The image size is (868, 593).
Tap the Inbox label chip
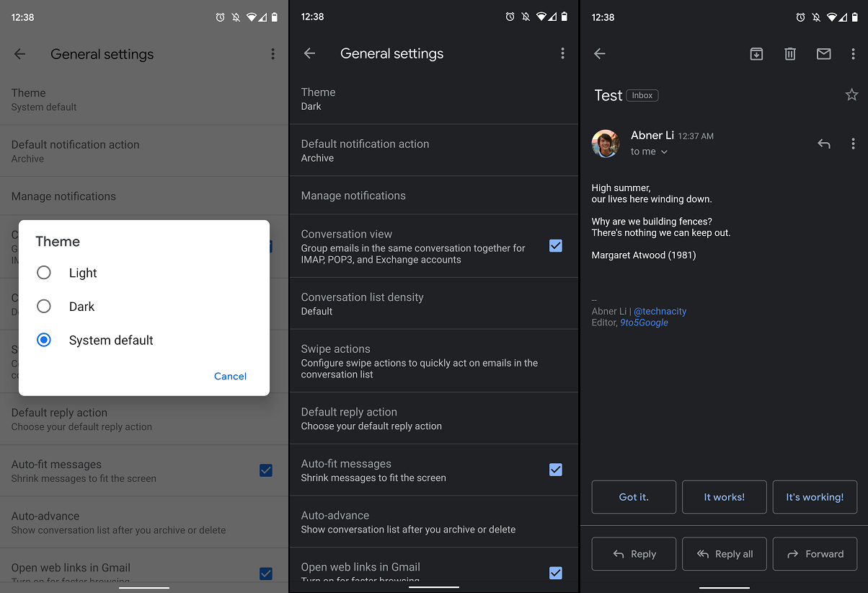(x=642, y=95)
